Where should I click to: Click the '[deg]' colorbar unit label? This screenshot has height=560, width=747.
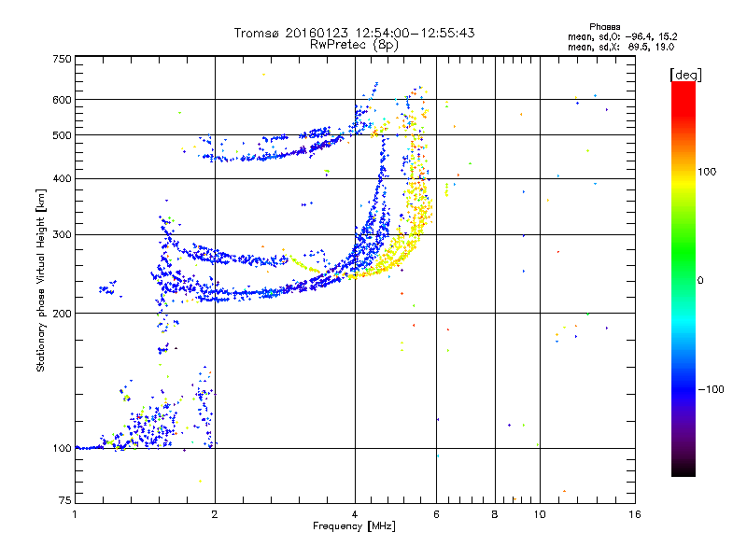(685, 75)
